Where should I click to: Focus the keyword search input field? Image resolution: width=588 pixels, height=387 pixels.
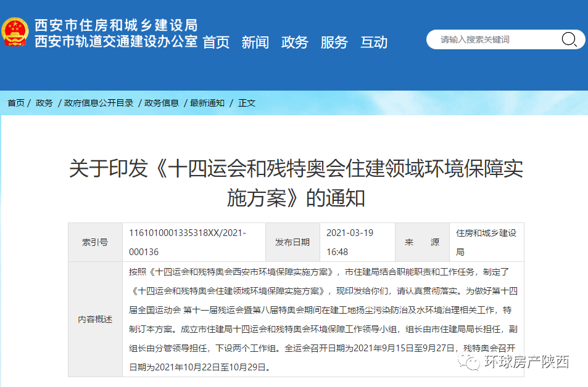click(x=505, y=39)
